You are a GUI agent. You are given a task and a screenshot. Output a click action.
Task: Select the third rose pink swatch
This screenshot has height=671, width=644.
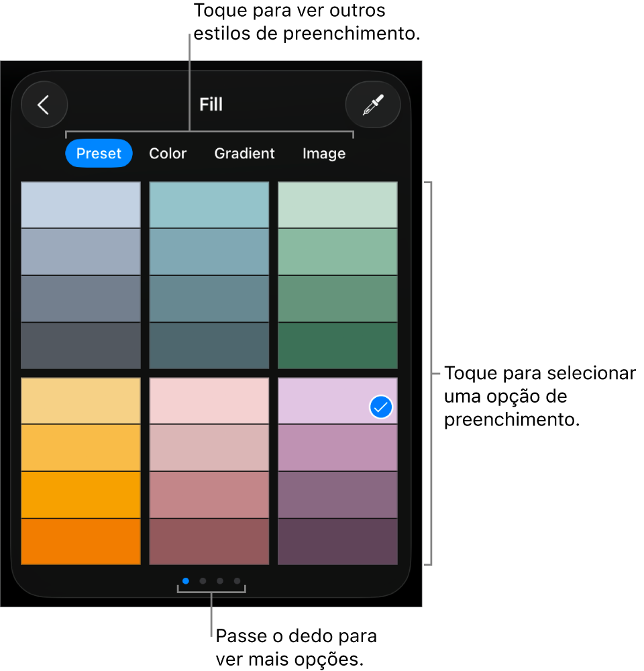pyautogui.click(x=209, y=495)
